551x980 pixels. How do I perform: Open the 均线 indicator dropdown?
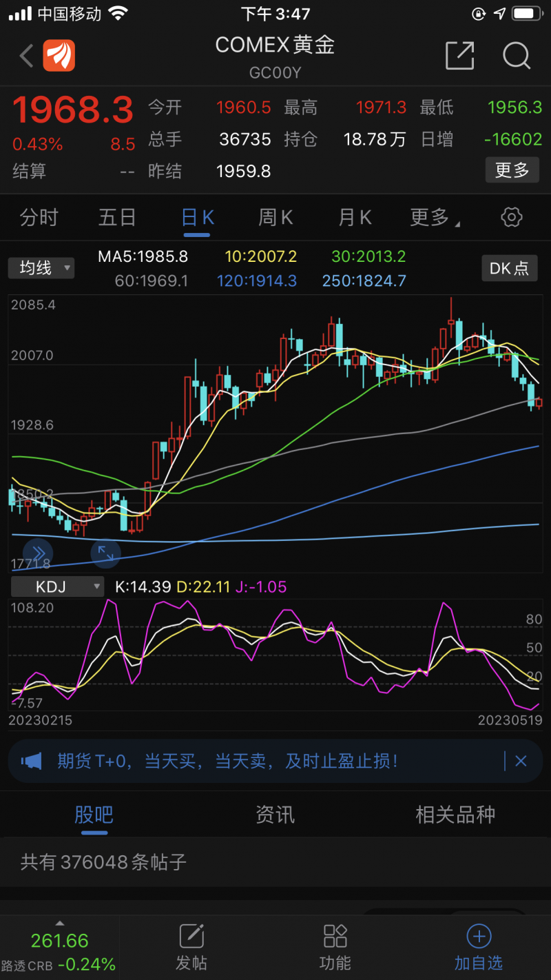tap(41, 268)
